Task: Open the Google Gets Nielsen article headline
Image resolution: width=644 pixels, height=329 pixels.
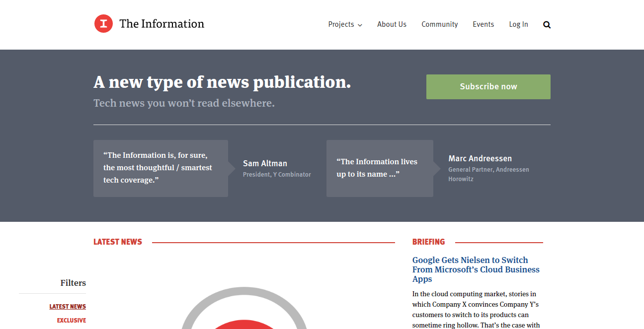Action: [x=476, y=269]
